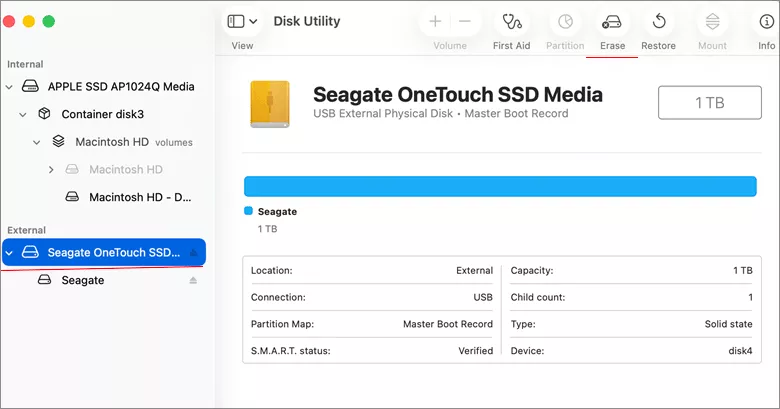Screen dimensions: 780x409
Task: Click the Disk Utility window title
Action: (307, 21)
